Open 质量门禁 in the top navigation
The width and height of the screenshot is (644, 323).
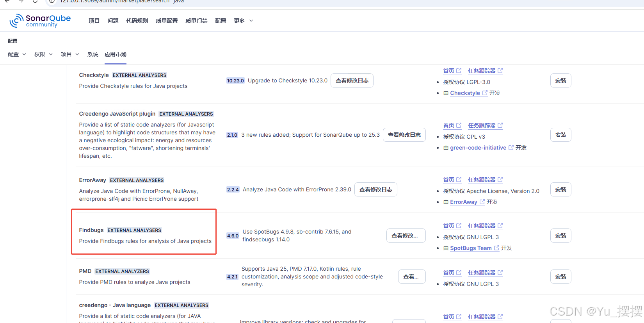point(196,21)
